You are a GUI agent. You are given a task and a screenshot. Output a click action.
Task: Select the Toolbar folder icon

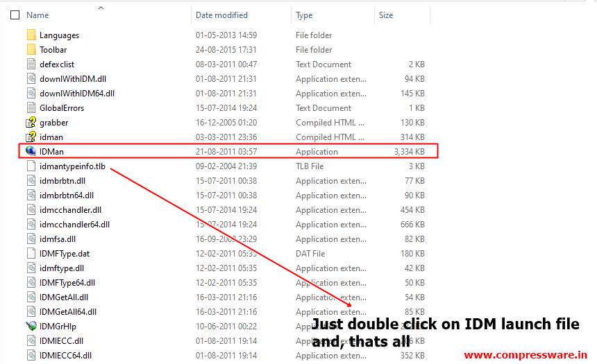point(32,49)
